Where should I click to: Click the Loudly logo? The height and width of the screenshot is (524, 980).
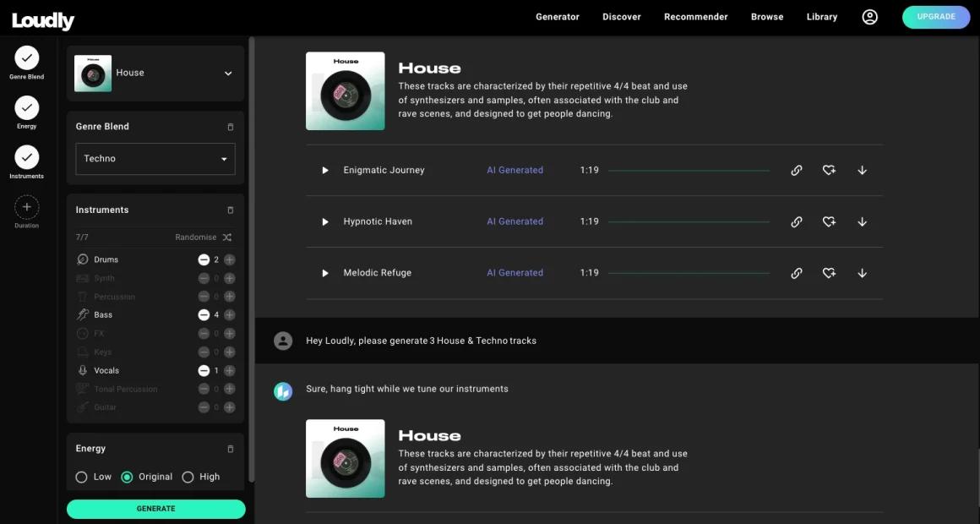point(43,20)
